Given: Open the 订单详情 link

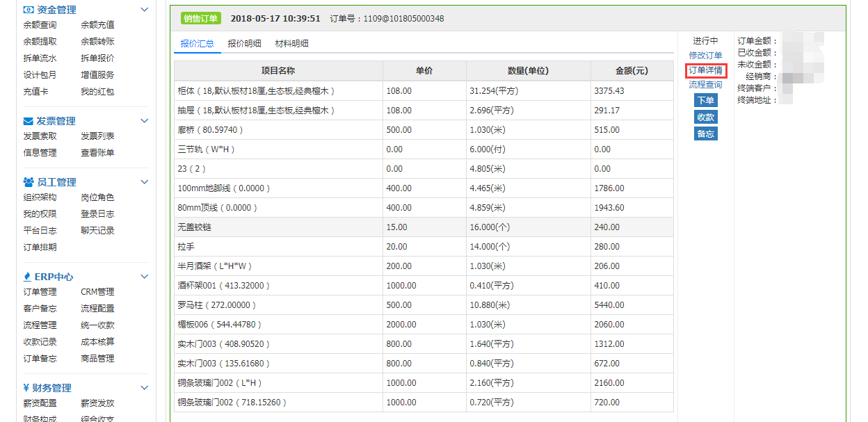Looking at the screenshot, I should click(705, 70).
